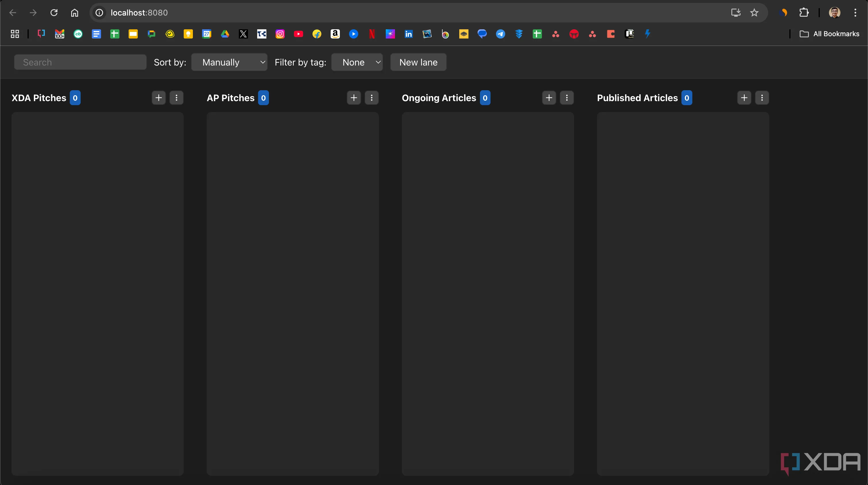The height and width of the screenshot is (485, 868).
Task: Open the Chrome three-dot menu
Action: tap(855, 13)
